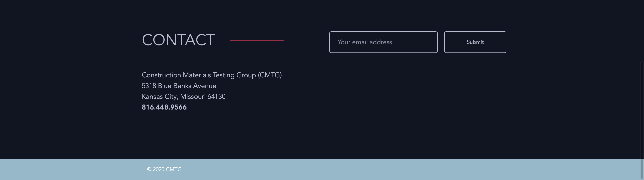
Task: Click the (CMTG) abbreviation in company name
Action: 270,75
